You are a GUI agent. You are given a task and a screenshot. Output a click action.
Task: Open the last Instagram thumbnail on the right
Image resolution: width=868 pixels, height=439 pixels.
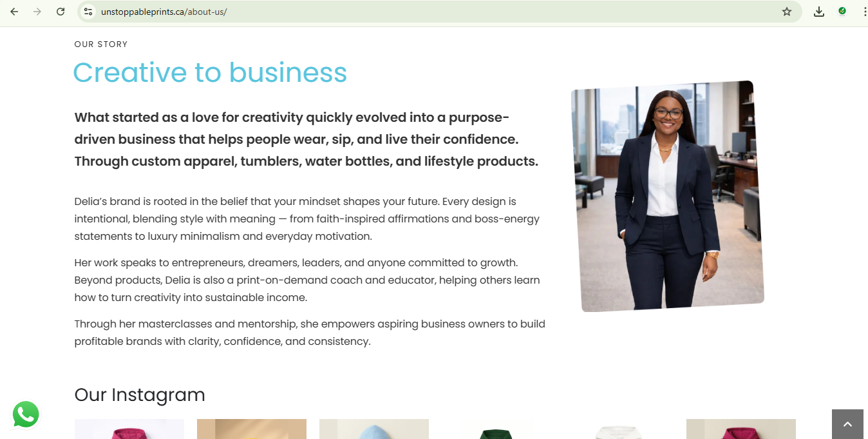(x=741, y=429)
